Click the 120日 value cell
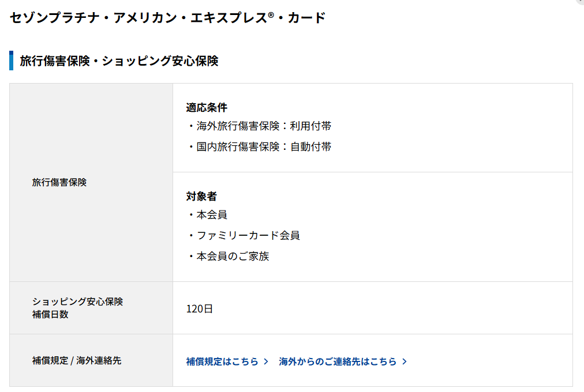This screenshot has width=584, height=392. (200, 308)
